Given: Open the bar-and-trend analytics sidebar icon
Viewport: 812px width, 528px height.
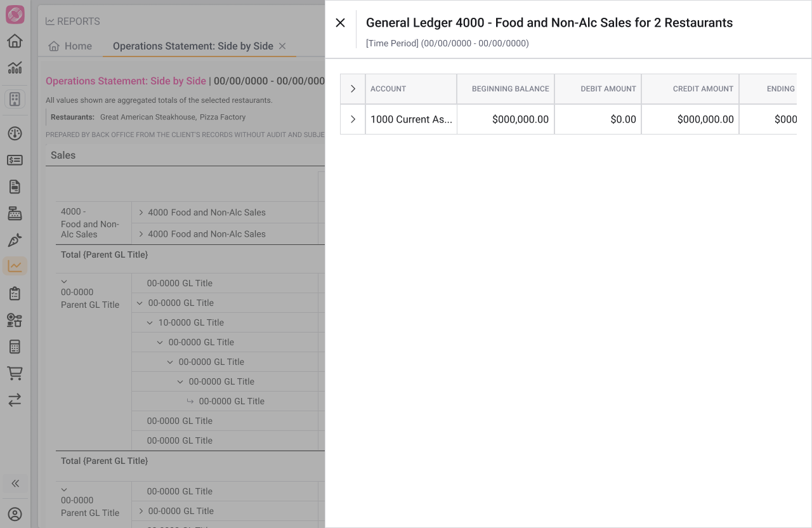Looking at the screenshot, I should coord(15,67).
